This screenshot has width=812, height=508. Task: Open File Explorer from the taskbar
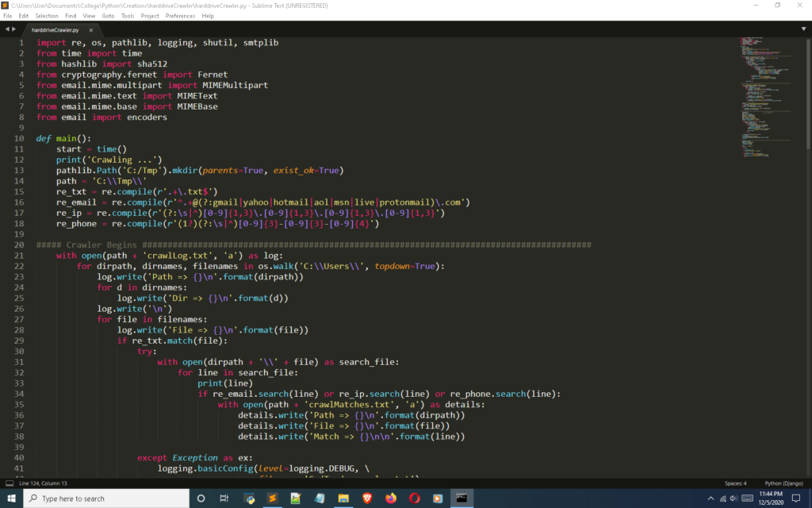pyautogui.click(x=343, y=498)
